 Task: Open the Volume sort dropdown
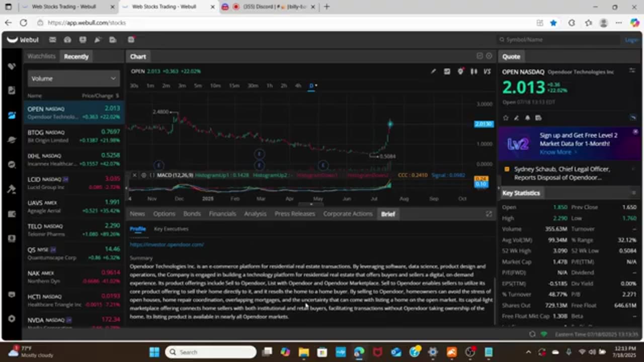(73, 78)
